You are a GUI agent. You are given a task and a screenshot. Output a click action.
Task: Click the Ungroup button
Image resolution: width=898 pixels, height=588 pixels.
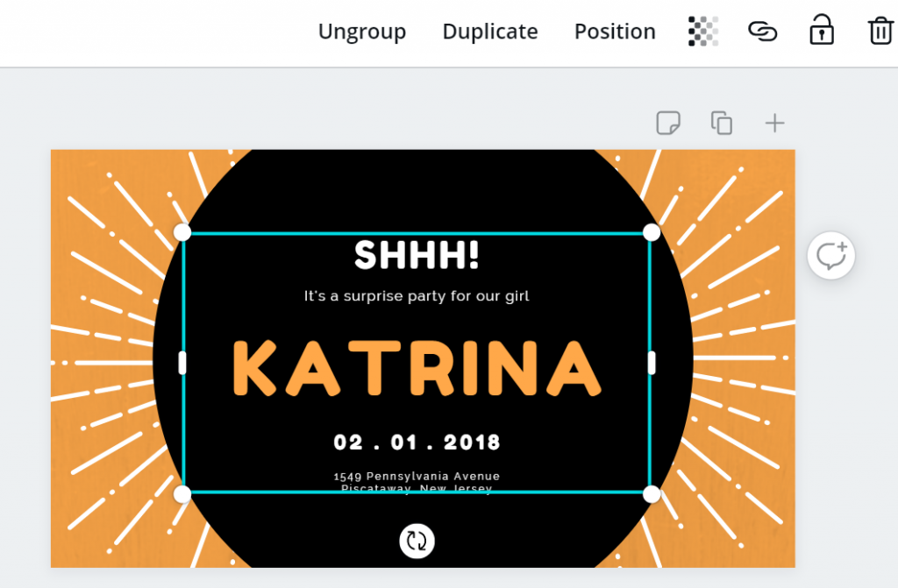pyautogui.click(x=362, y=32)
